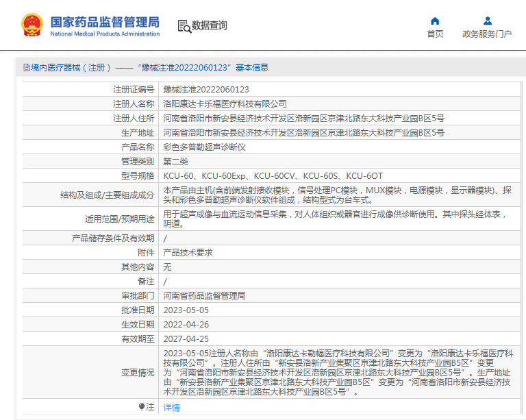Image resolution: width=526 pixels, height=420 pixels.
Task: Click the 生效日期 row label
Action: [138, 325]
